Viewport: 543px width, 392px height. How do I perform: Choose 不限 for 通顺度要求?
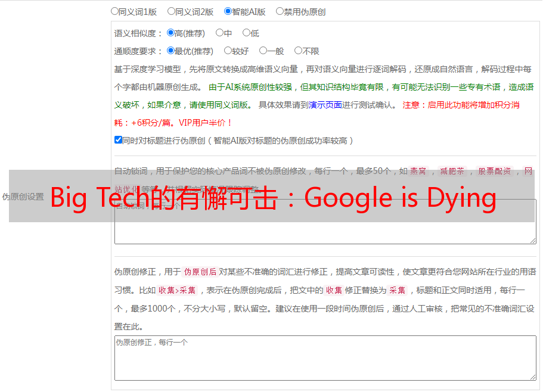[x=298, y=51]
